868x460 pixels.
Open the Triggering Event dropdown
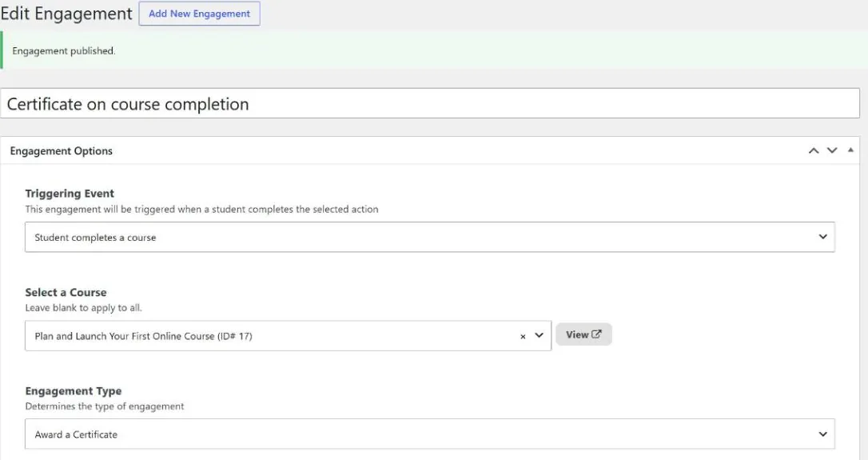coord(429,238)
